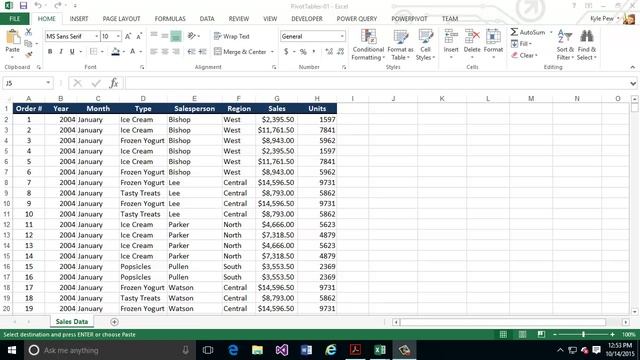Click the Salesperson header cell
This screenshot has width=640, height=360.
click(194, 109)
